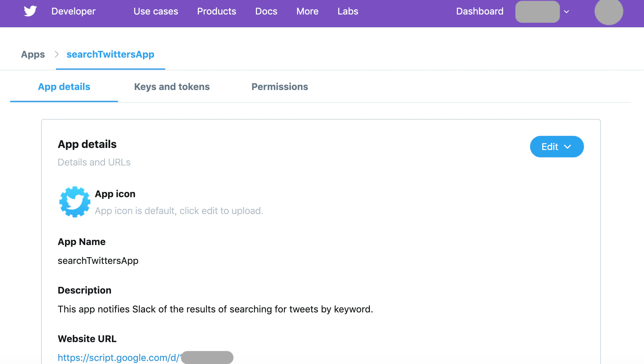This screenshot has width=644, height=364.
Task: Open the Edit dropdown button
Action: pos(557,147)
